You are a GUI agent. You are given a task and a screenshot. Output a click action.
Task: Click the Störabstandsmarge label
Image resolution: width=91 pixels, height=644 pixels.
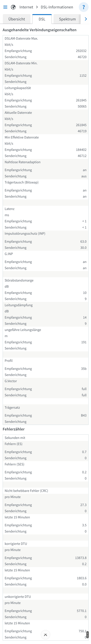click(x=19, y=280)
